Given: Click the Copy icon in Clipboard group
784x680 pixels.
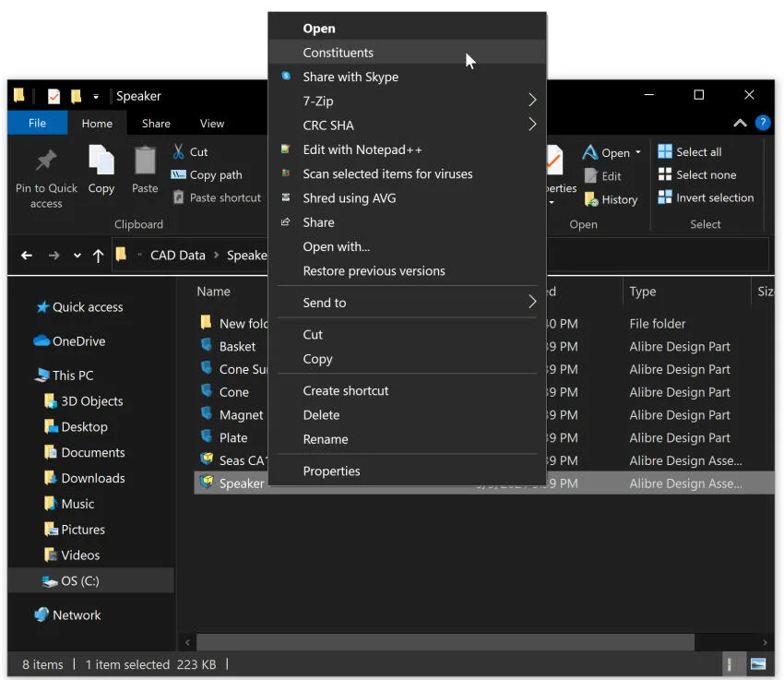Looking at the screenshot, I should (101, 160).
